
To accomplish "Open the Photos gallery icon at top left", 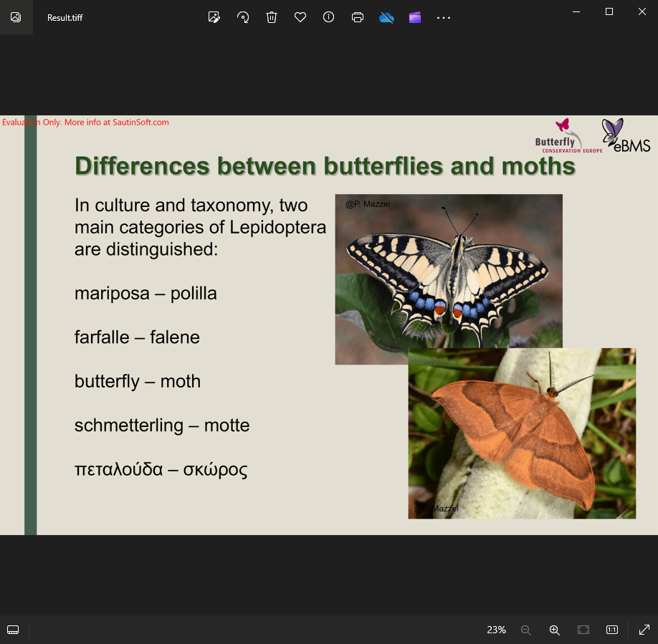I will 16,17.
